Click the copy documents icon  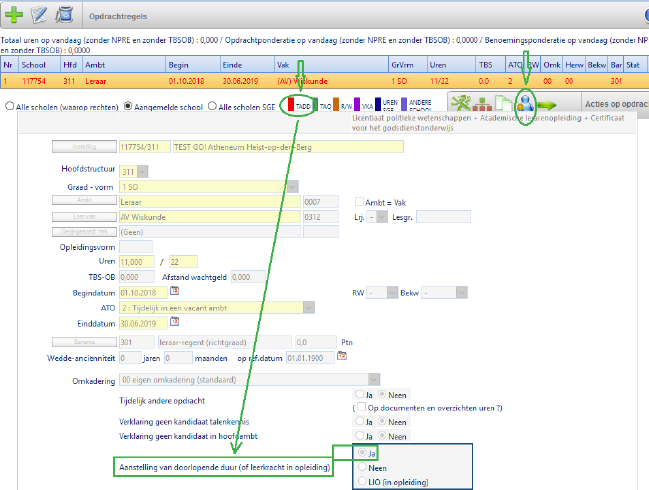click(x=504, y=103)
